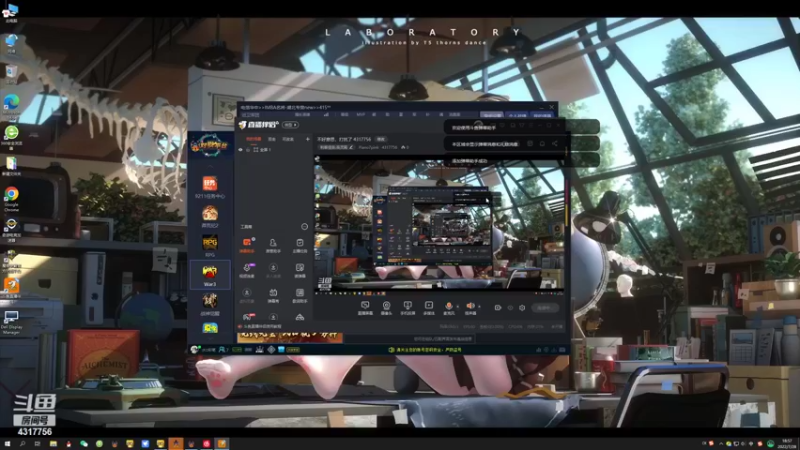Screen dimensions: 800x450
Task: Open File Explorer from taskbar
Action: tap(53, 444)
